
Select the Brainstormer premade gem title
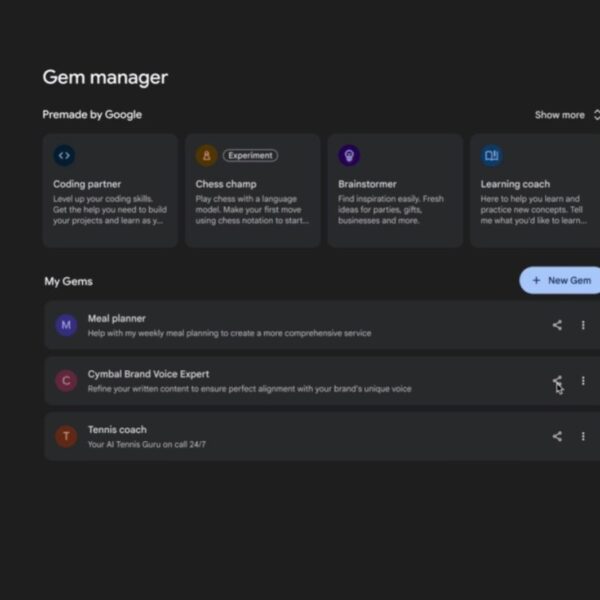[x=367, y=184]
